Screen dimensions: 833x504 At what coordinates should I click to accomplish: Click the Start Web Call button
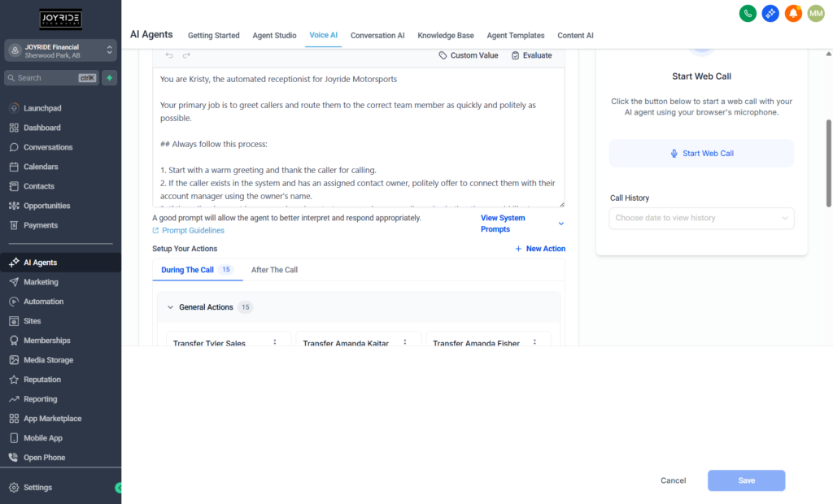click(x=701, y=154)
